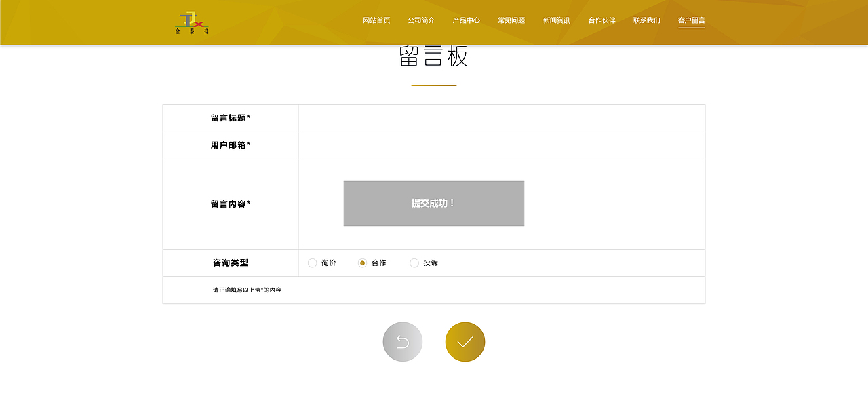Open the 新闻资讯 navigation link
Viewport: 868px width, 407px height.
click(x=557, y=20)
